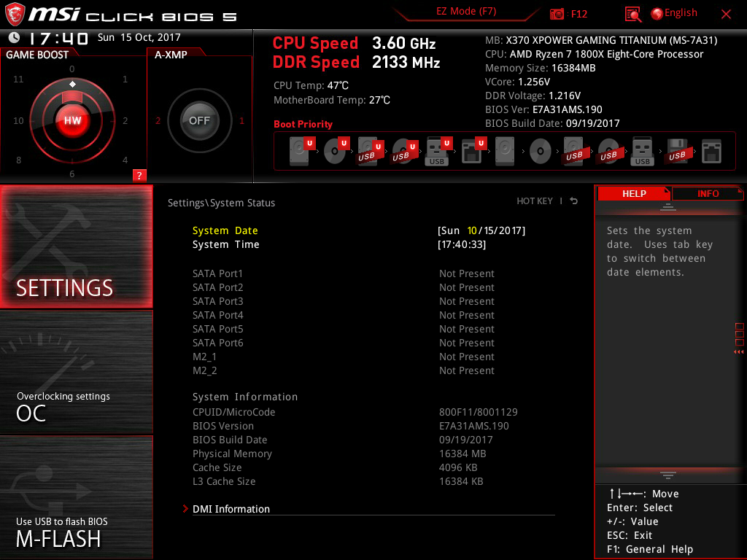Click the F12 screenshot label
This screenshot has width=747, height=560.
pos(578,14)
